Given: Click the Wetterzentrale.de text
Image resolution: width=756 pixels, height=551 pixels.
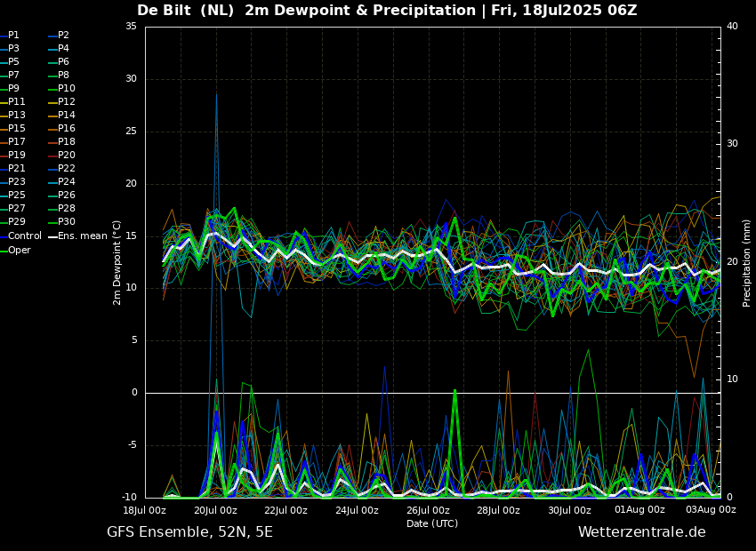Looking at the screenshot, I should [641, 532].
